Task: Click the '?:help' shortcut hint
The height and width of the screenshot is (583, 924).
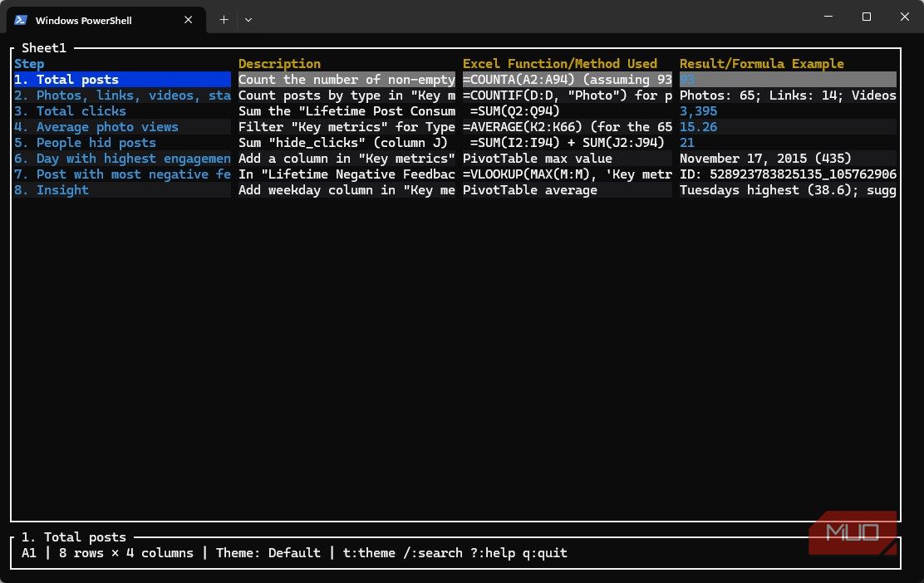Action: [493, 553]
